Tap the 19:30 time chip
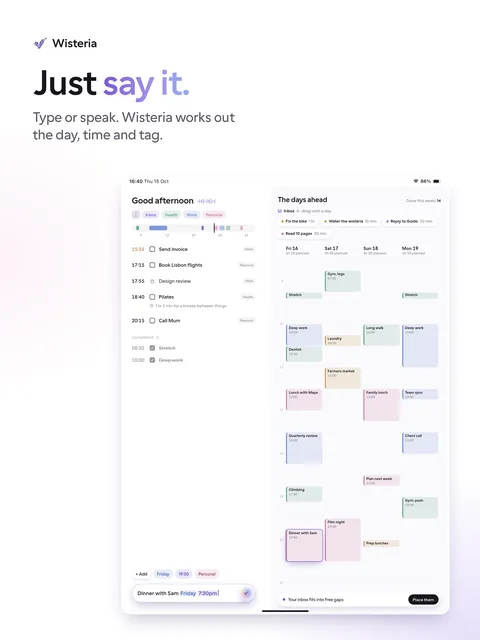Screen dimensions: 480x640 pos(184,574)
